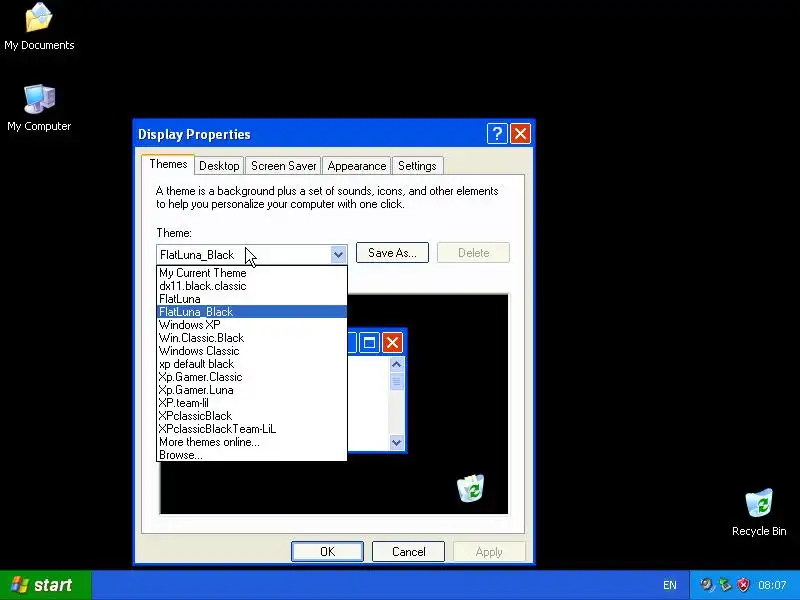Choose XP.team-lil theme
Image resolution: width=800 pixels, height=600 pixels.
coord(252,403)
